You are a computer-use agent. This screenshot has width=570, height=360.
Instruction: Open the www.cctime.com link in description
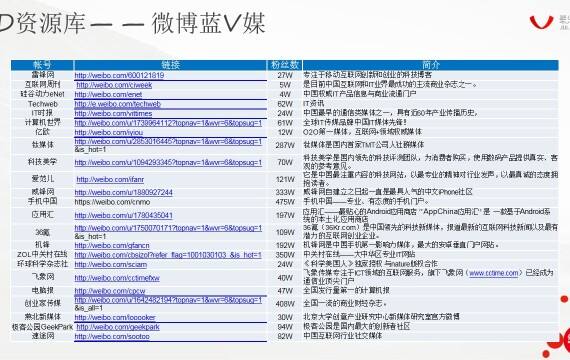(x=494, y=273)
